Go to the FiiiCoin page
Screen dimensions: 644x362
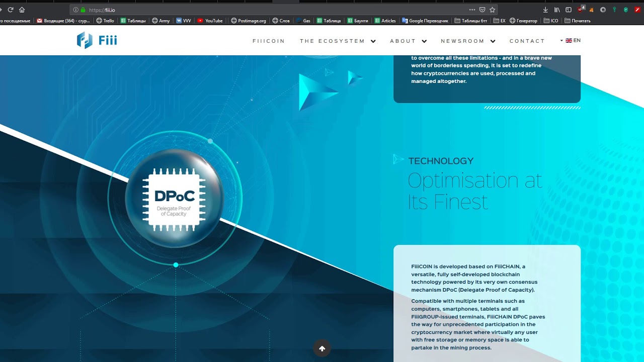[269, 41]
